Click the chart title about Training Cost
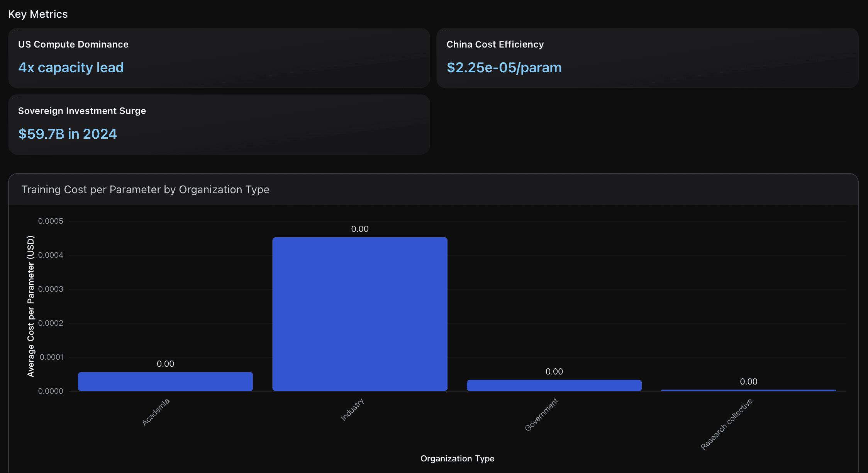 click(x=145, y=190)
